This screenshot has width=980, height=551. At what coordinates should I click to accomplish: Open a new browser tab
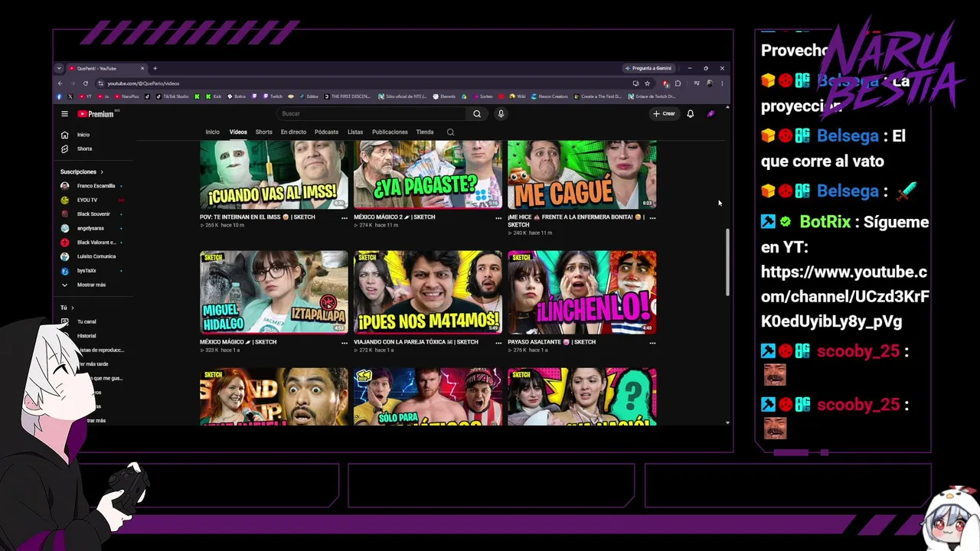pos(155,68)
